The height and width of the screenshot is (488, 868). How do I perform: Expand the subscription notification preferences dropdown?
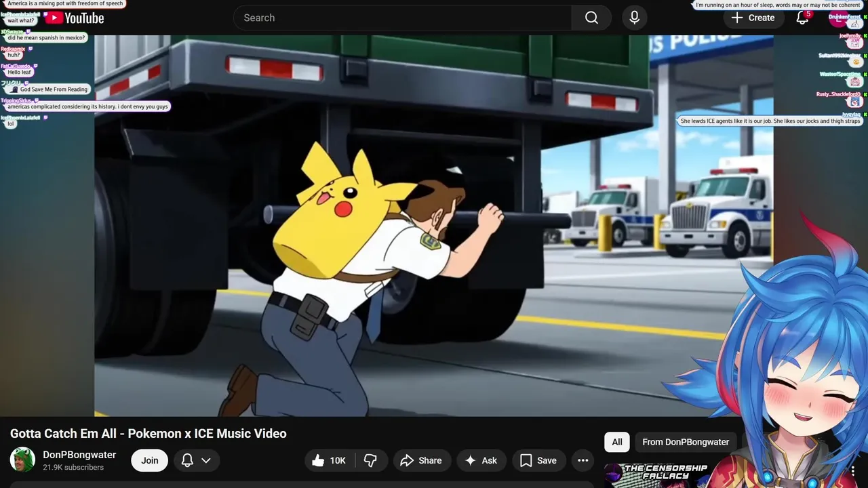click(x=197, y=460)
